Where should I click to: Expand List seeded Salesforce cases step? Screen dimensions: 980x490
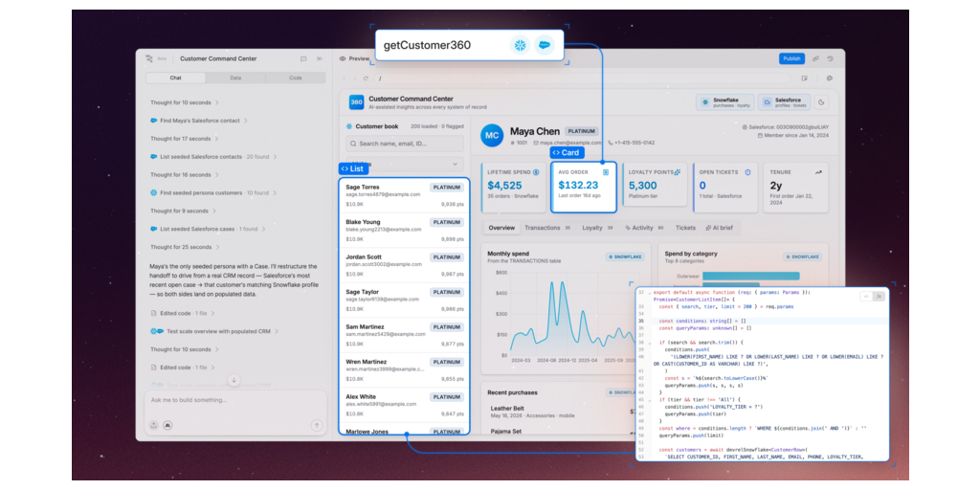pyautogui.click(x=208, y=230)
